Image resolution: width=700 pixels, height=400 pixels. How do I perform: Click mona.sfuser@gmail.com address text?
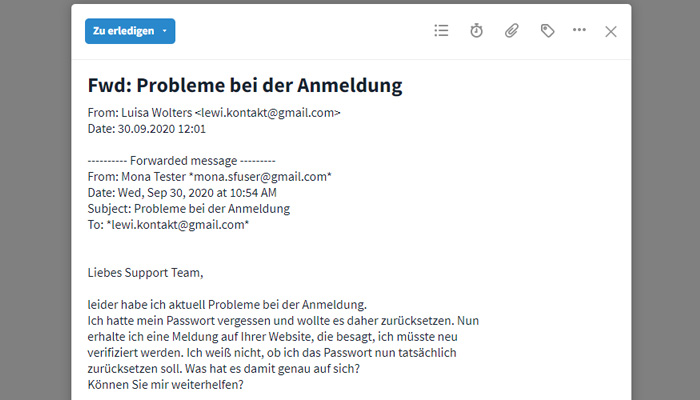[260, 177]
